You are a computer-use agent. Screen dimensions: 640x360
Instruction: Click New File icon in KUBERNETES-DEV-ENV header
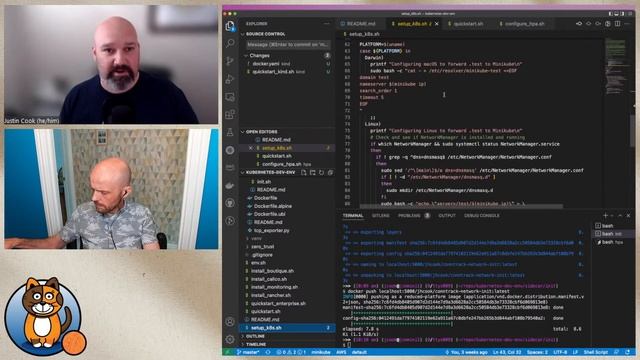tap(304, 173)
